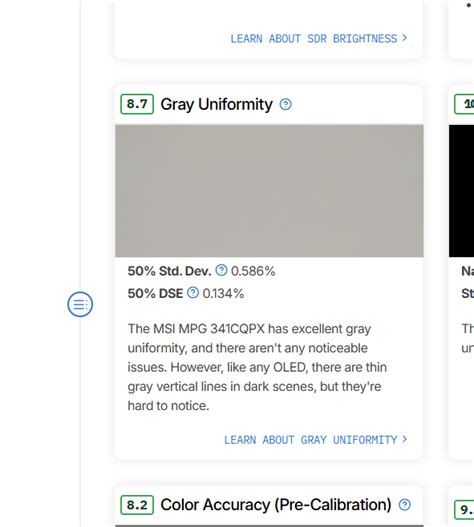Click help icon beside 50% DSE
This screenshot has height=527, width=474.
coord(193,293)
